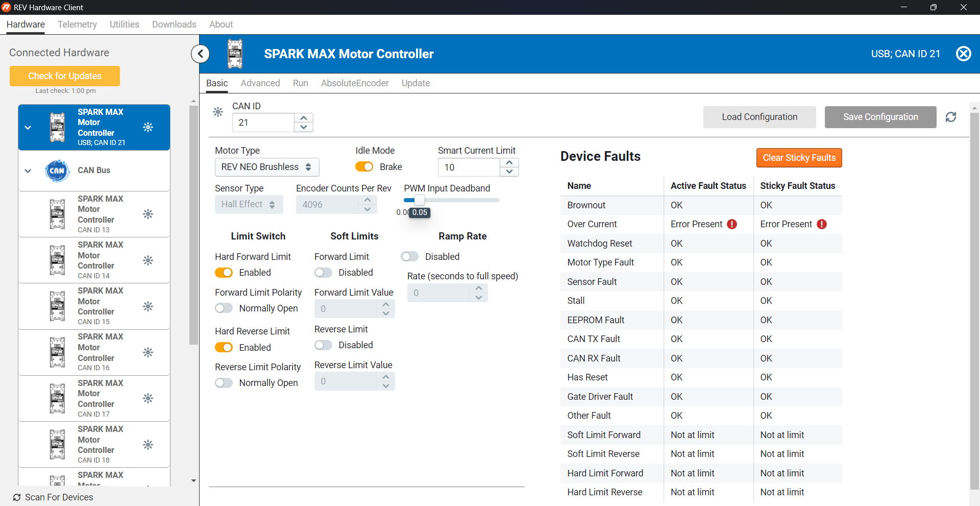
Task: Switch to the AbsoluteEncoder tab
Action: [x=355, y=83]
